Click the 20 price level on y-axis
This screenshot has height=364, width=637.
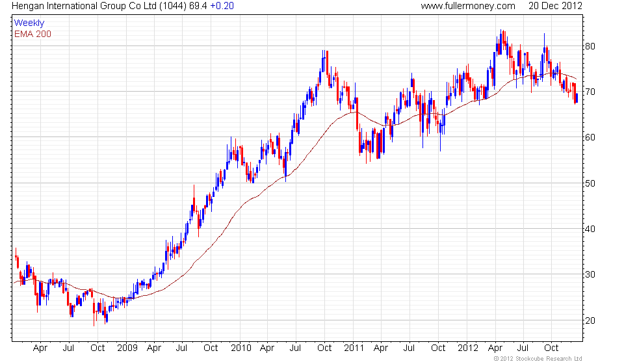[590, 320]
